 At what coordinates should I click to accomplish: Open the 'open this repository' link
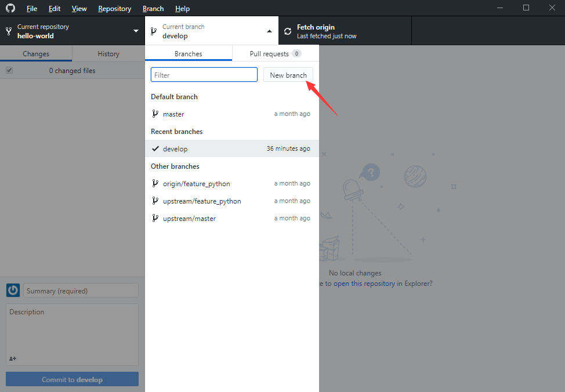click(x=364, y=283)
